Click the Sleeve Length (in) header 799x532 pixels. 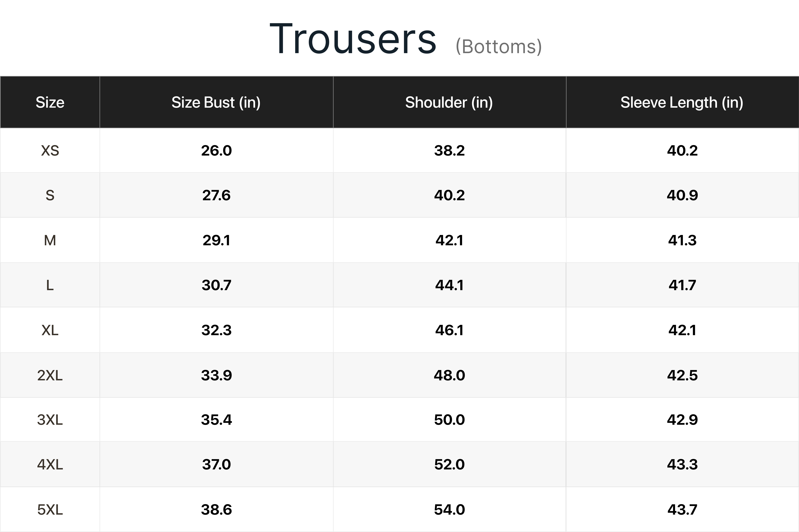click(x=682, y=102)
